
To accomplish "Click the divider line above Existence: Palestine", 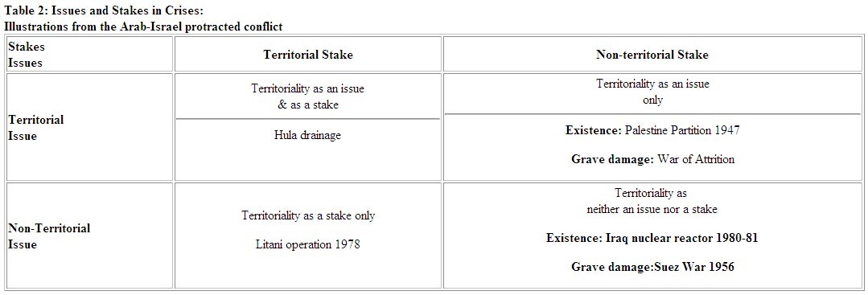I will point(652,114).
